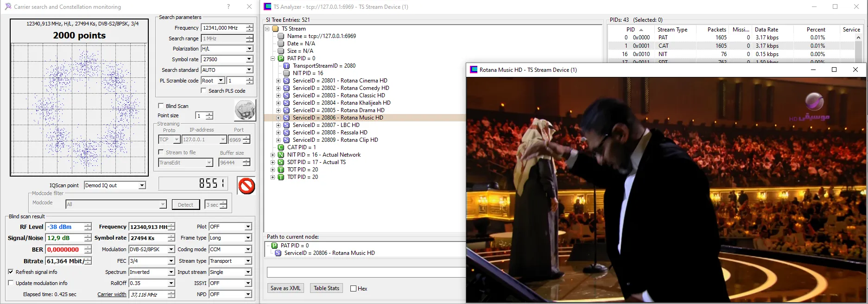Viewport: 868px width, 304px height.
Task: Click the blind scan satellite icon button
Action: pyautogui.click(x=245, y=111)
